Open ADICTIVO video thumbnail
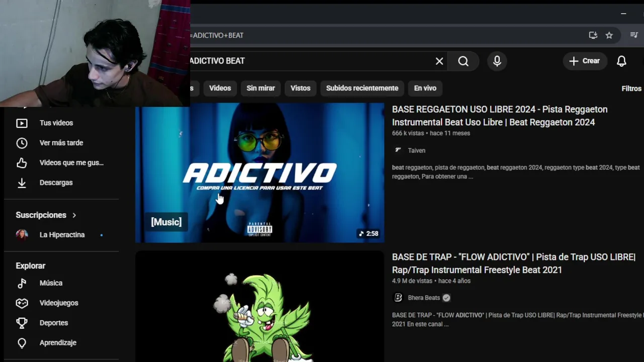 pos(260,172)
